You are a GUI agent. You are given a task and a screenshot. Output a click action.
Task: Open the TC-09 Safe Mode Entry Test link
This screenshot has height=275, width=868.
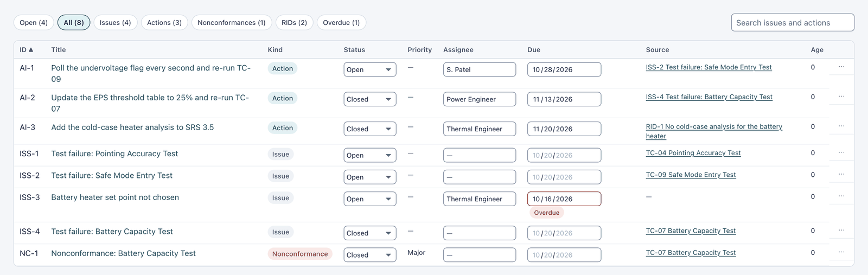(x=691, y=175)
